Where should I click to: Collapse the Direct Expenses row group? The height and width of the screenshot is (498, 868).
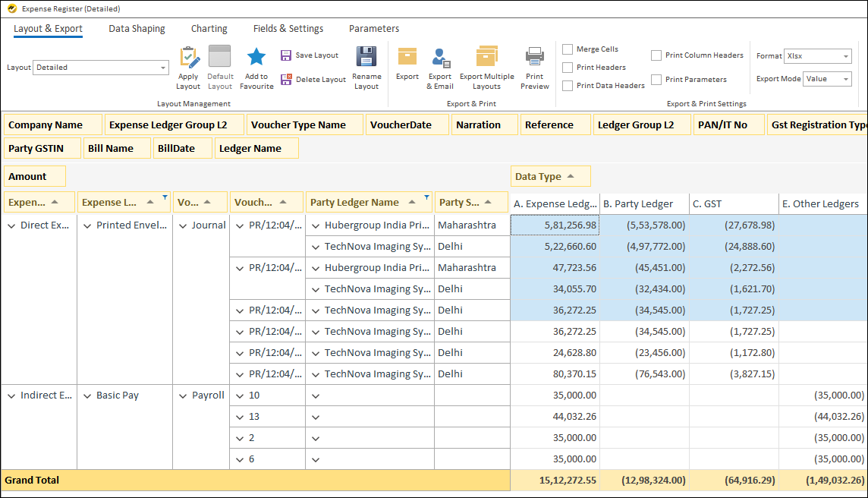[11, 225]
